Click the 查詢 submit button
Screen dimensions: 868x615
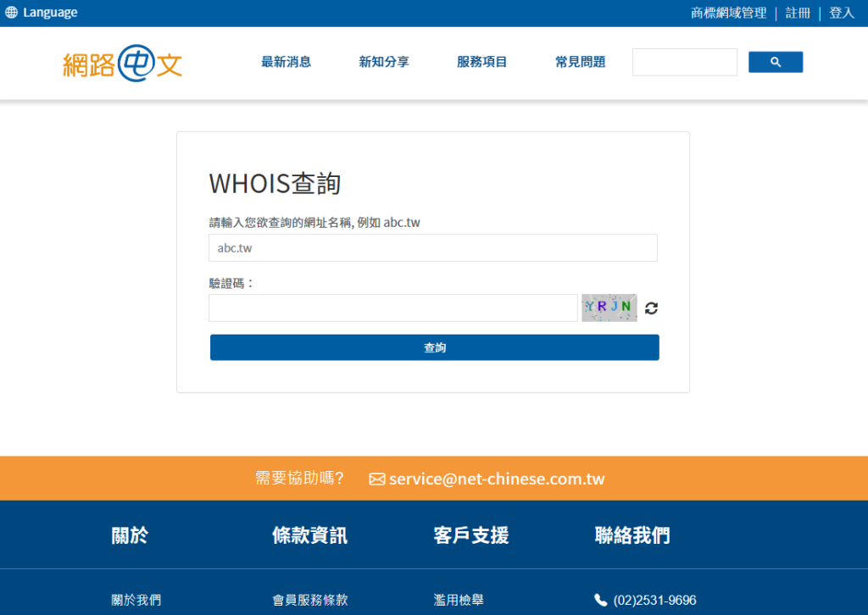pyautogui.click(x=434, y=347)
